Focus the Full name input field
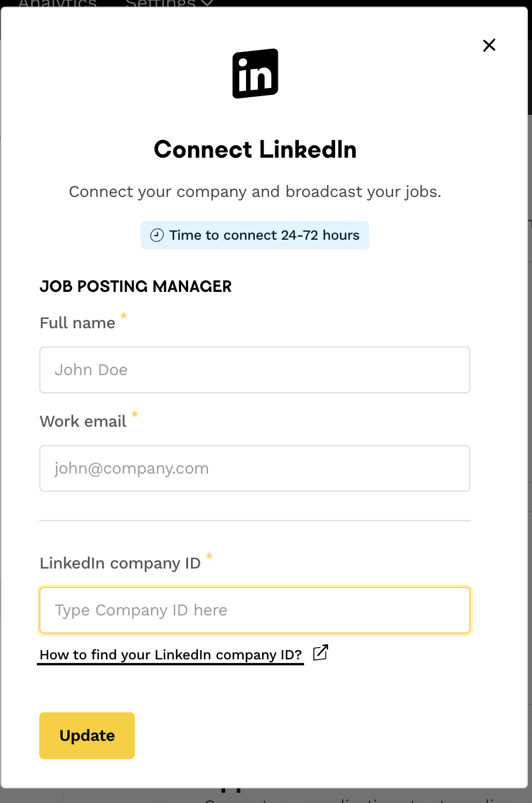Screen dimensions: 532x803 (x=255, y=370)
